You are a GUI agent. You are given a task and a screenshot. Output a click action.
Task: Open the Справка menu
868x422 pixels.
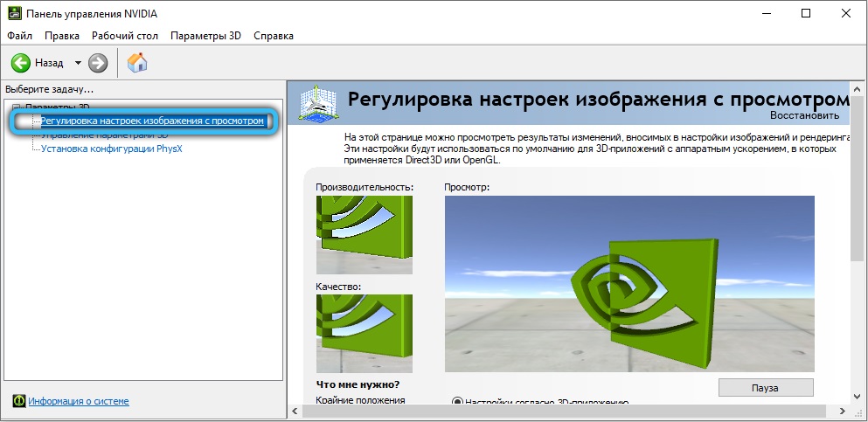point(273,36)
